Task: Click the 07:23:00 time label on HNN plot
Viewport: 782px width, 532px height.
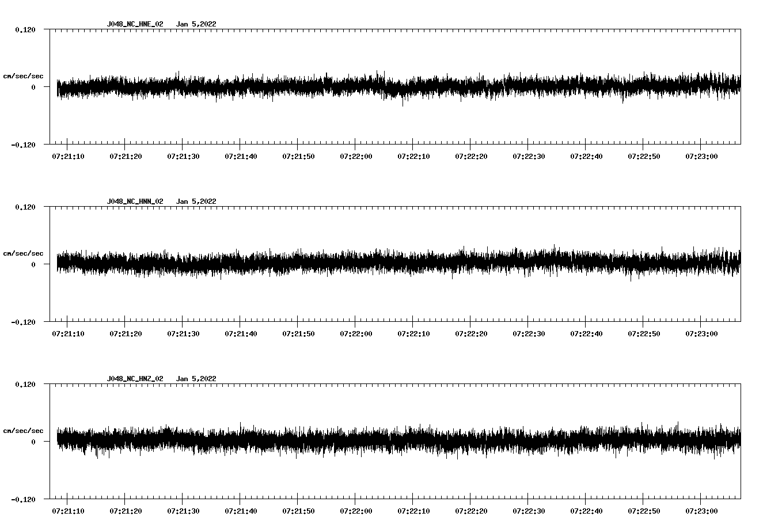Action: (x=701, y=333)
